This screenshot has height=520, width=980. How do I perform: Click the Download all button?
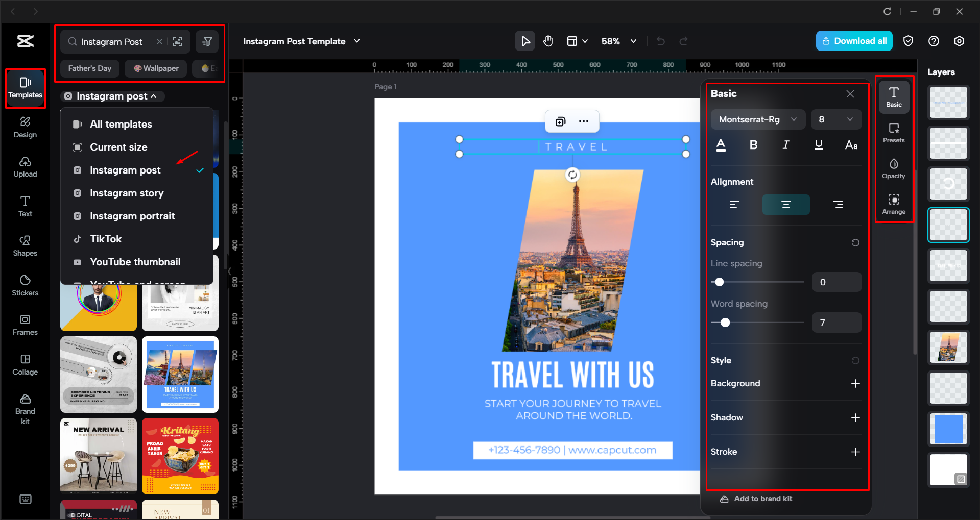pos(853,41)
